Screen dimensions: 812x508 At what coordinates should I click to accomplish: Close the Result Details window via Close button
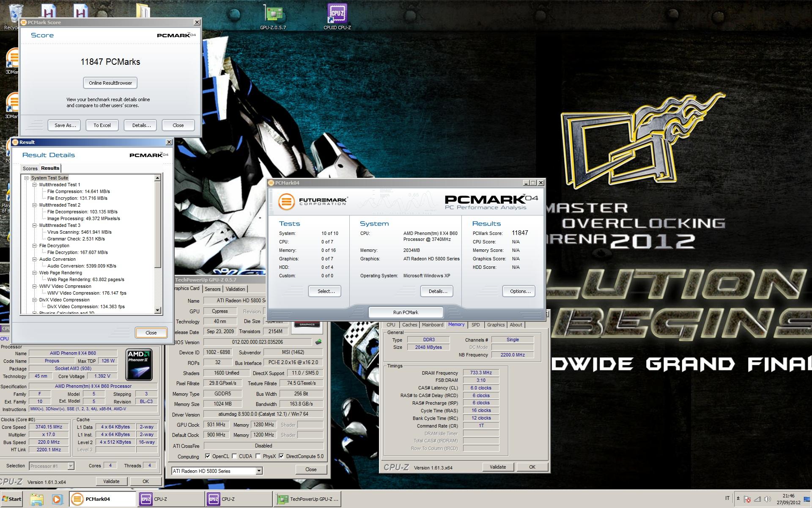pyautogui.click(x=151, y=333)
